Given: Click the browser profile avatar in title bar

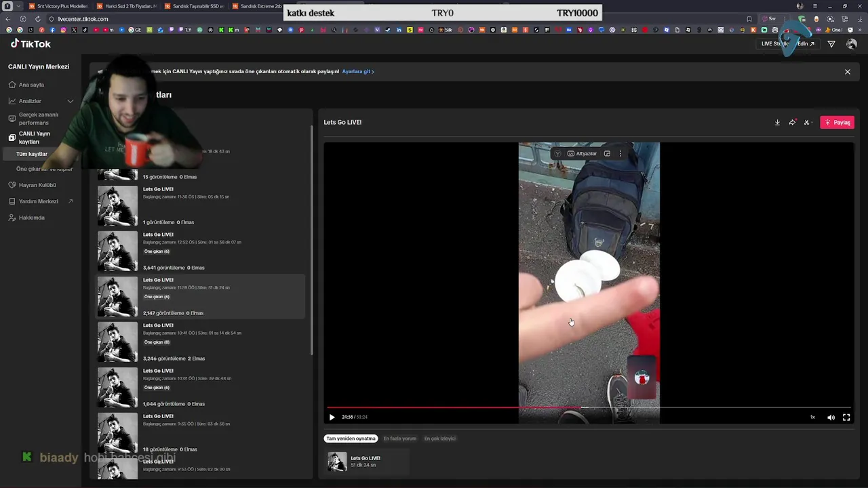Looking at the screenshot, I should (x=800, y=6).
